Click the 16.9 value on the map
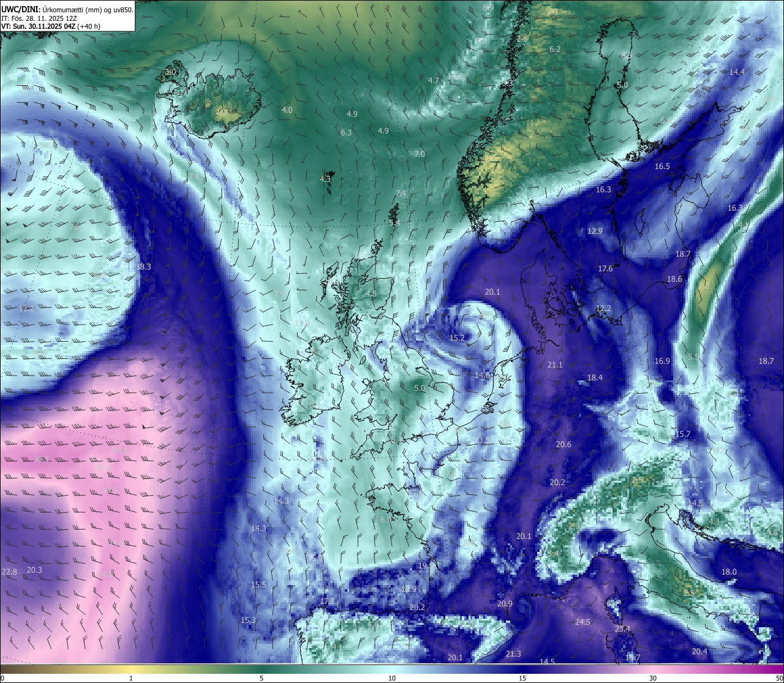The image size is (784, 683). (662, 361)
